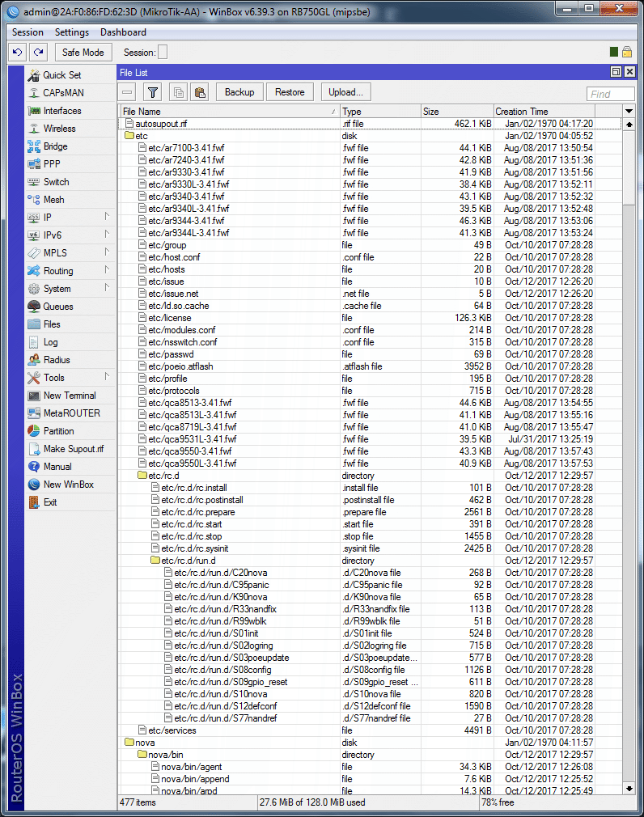The width and height of the screenshot is (644, 817).
Task: Click the filter funnel icon
Action: pos(153,93)
